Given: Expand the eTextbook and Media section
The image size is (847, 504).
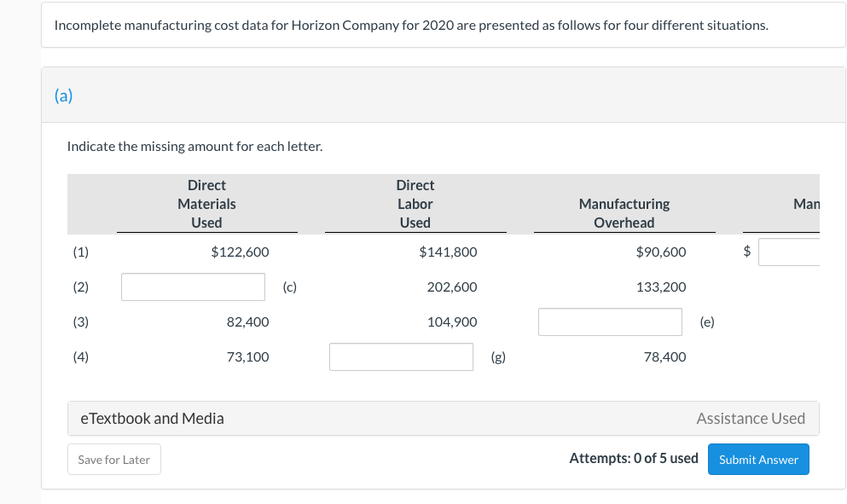Looking at the screenshot, I should click(x=152, y=419).
